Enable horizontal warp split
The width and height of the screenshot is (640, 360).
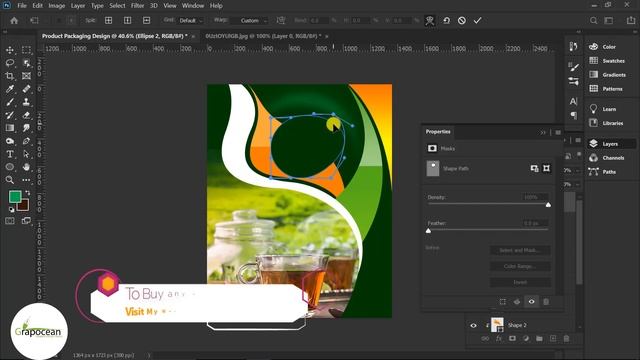pos(147,20)
